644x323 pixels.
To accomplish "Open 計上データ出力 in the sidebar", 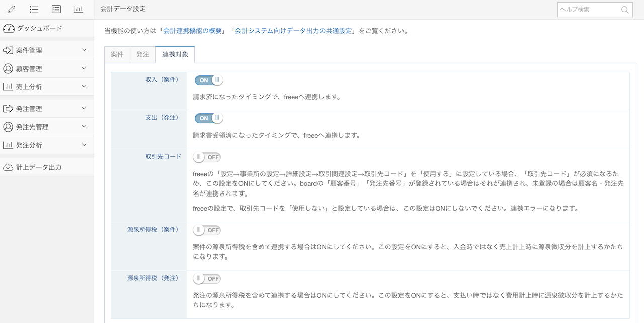I will coord(47,167).
